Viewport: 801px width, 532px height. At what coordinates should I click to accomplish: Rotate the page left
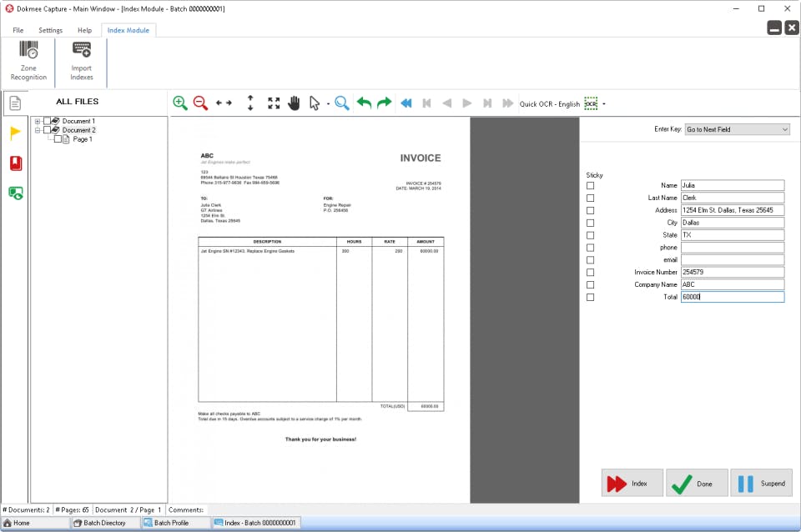[x=364, y=103]
